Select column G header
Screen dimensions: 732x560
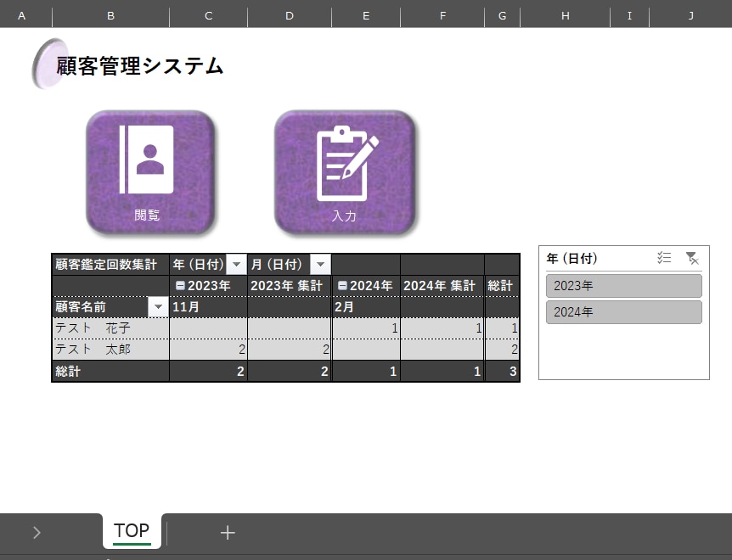[x=503, y=16]
